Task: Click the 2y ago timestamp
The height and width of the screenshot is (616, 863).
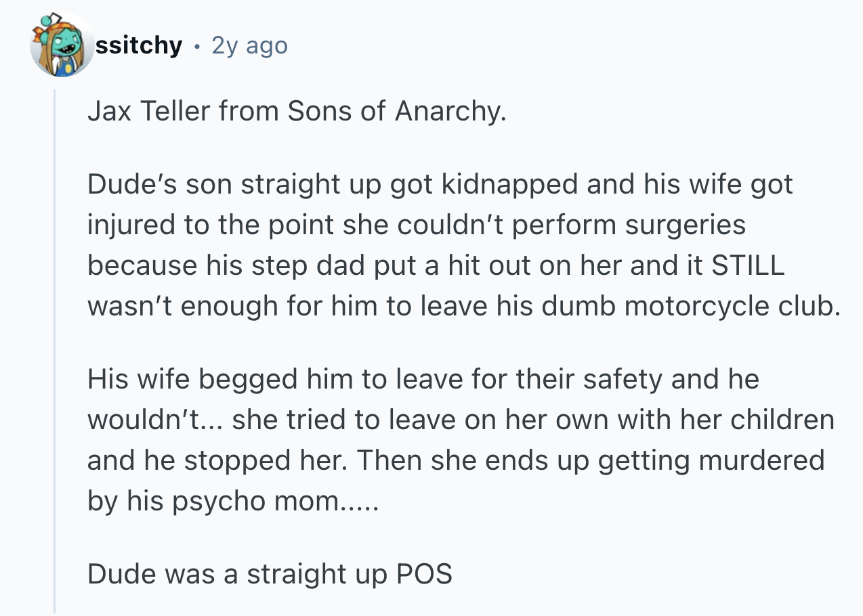Action: [x=249, y=46]
